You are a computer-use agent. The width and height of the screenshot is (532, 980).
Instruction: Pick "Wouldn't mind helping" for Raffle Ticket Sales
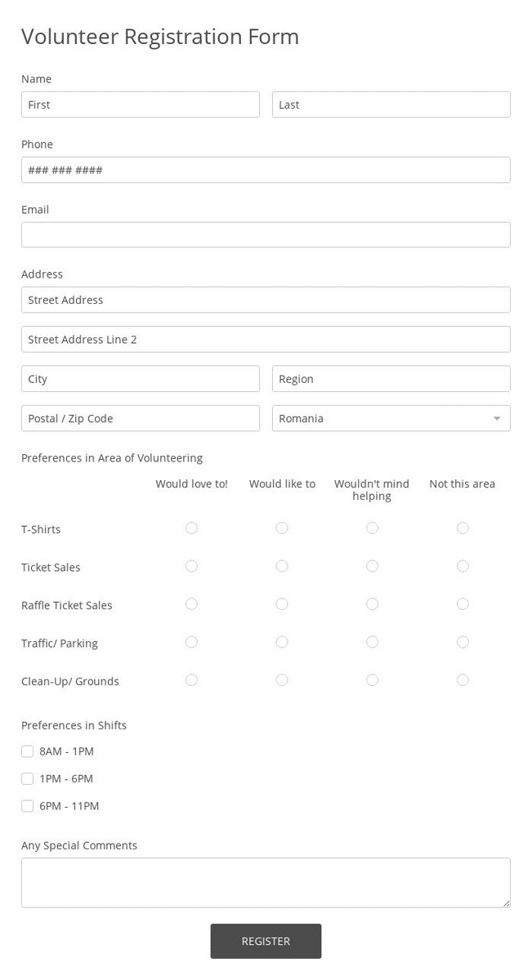(x=372, y=604)
